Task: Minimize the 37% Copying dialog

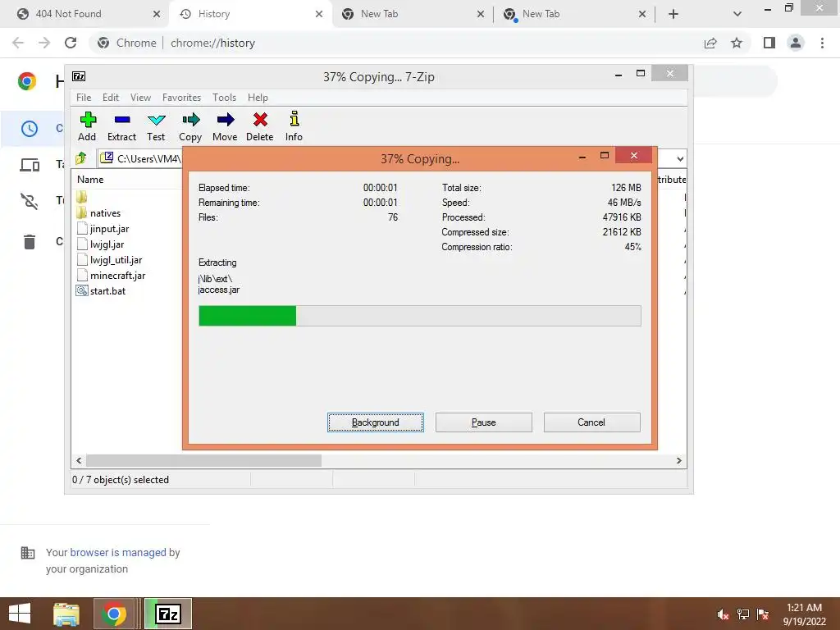Action: [582, 157]
